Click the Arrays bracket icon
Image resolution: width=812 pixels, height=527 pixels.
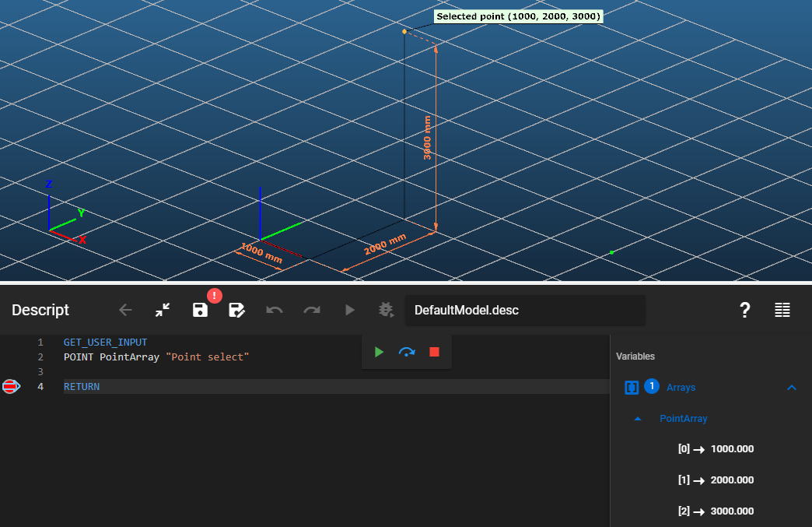(x=632, y=388)
